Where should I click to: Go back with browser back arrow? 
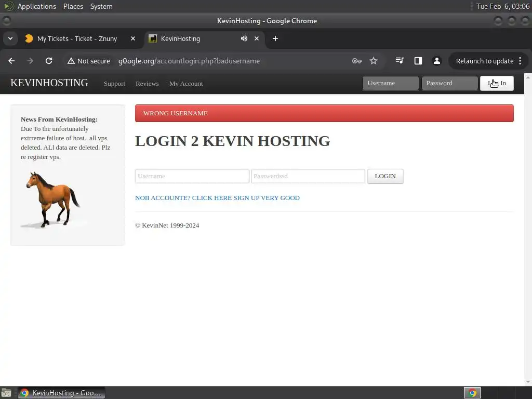(11, 61)
